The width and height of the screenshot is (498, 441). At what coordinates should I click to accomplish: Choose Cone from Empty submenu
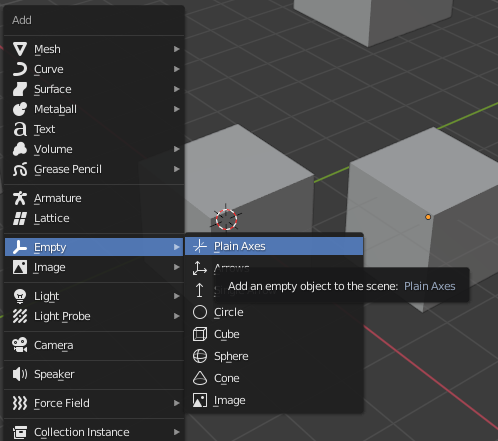[274, 378]
